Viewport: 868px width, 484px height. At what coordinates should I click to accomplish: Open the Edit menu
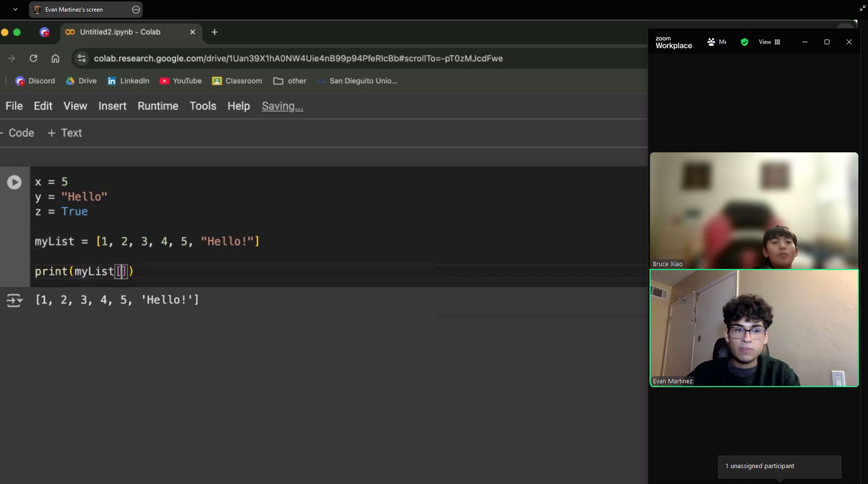click(43, 106)
